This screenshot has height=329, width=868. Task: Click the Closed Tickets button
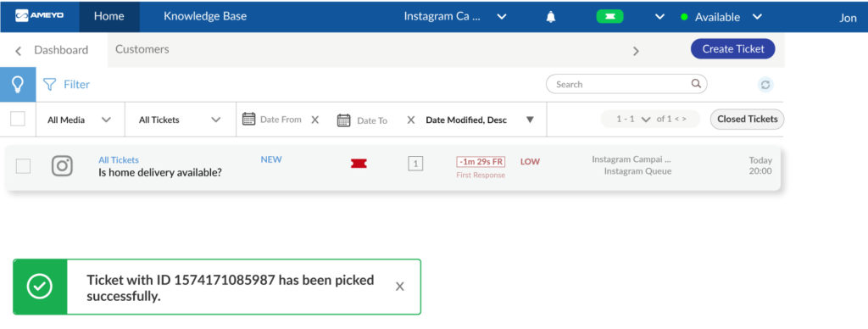point(748,119)
